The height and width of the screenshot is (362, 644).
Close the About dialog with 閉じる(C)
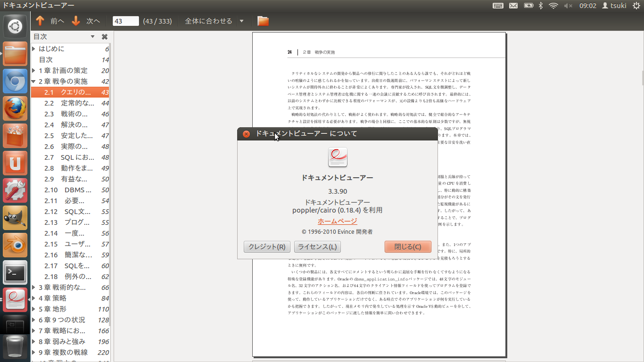pos(408,247)
